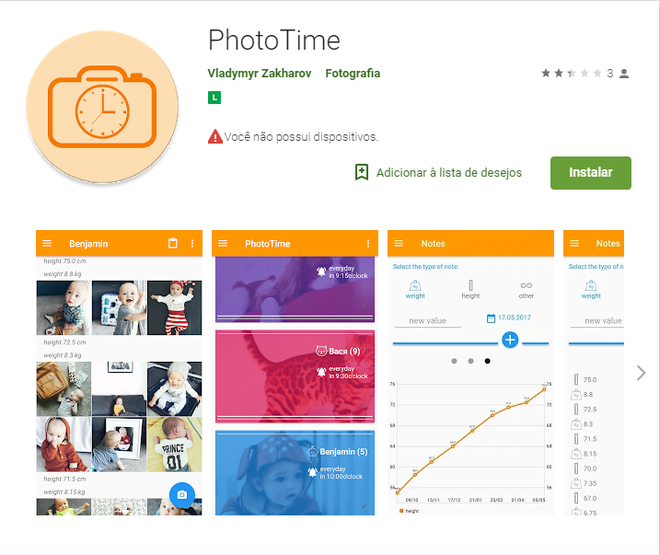Click the green Instalar button
660x555 pixels.
(x=591, y=173)
